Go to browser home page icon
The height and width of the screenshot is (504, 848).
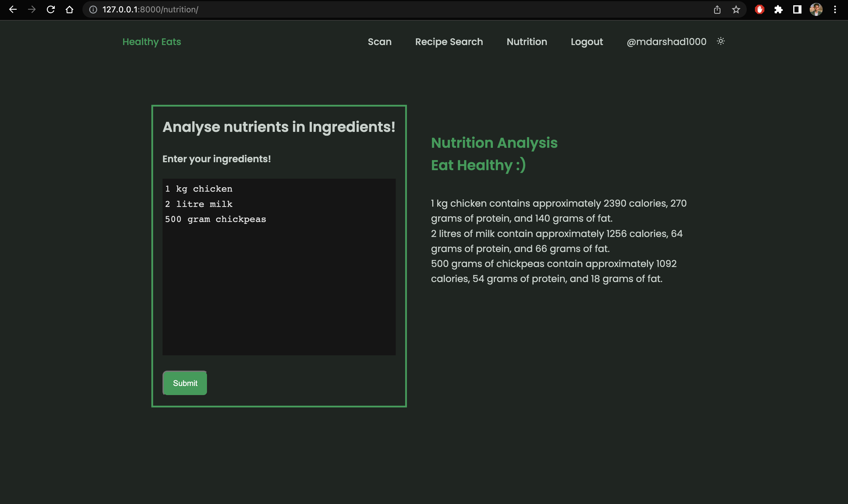[x=69, y=9]
